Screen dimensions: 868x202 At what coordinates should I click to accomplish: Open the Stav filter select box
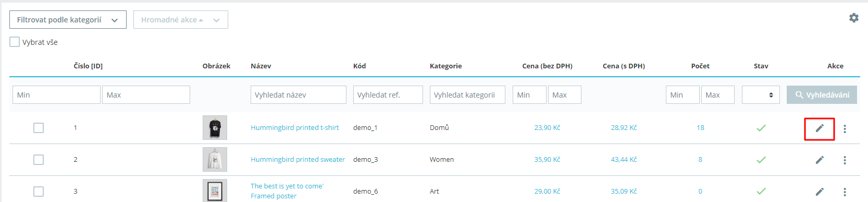[761, 95]
